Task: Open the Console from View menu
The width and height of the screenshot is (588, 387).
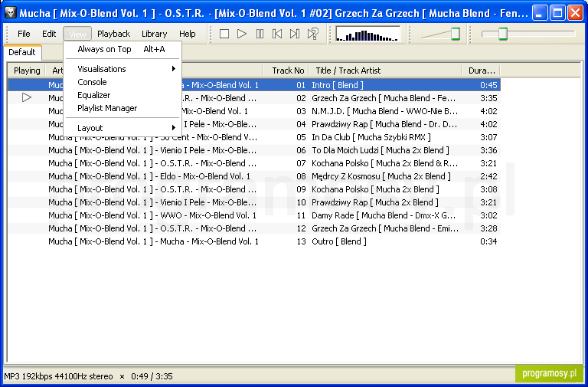Action: point(122,82)
